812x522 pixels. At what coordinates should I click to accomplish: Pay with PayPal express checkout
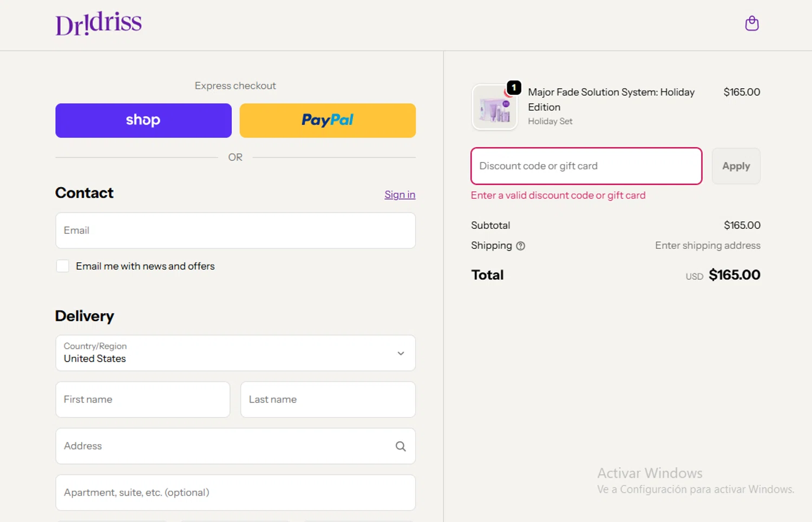(328, 121)
